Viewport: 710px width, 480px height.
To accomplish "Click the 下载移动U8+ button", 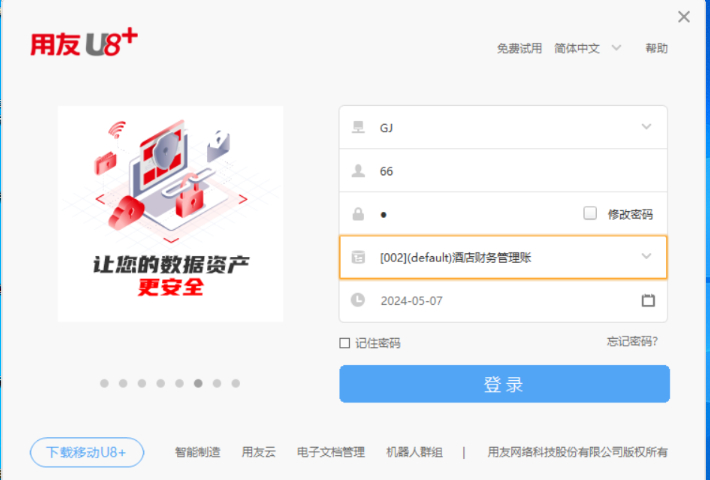I will point(87,452).
